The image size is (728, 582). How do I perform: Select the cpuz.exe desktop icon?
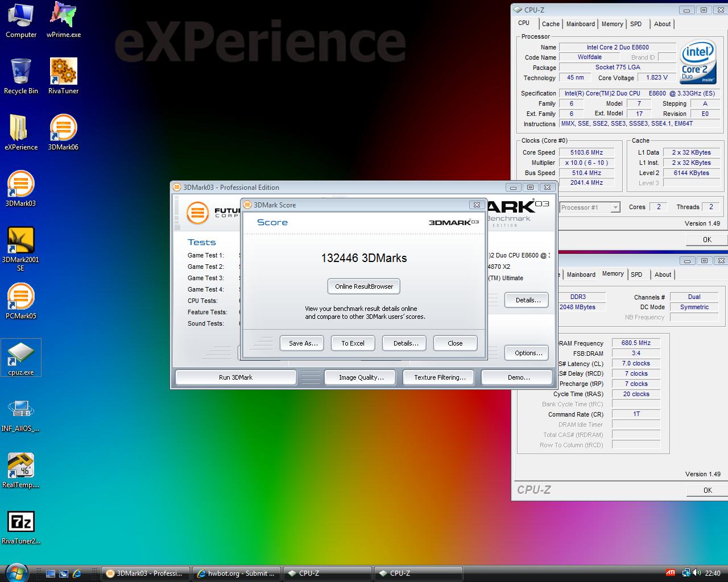pos(21,357)
